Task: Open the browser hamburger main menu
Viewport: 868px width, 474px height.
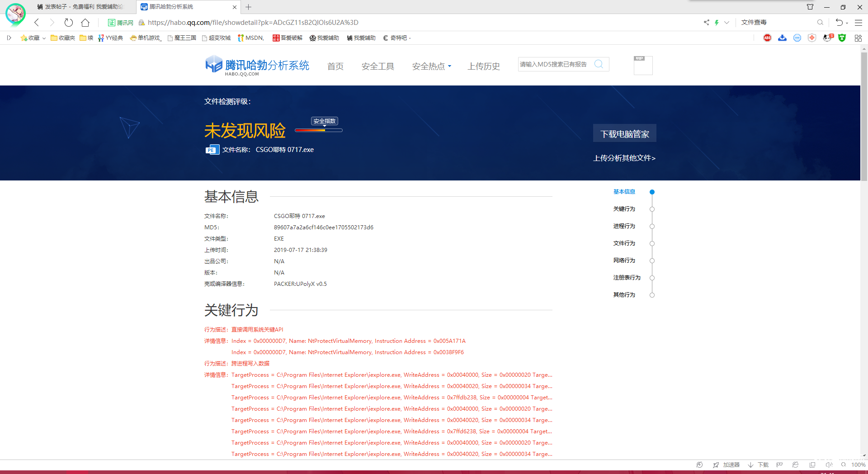Action: (x=859, y=22)
